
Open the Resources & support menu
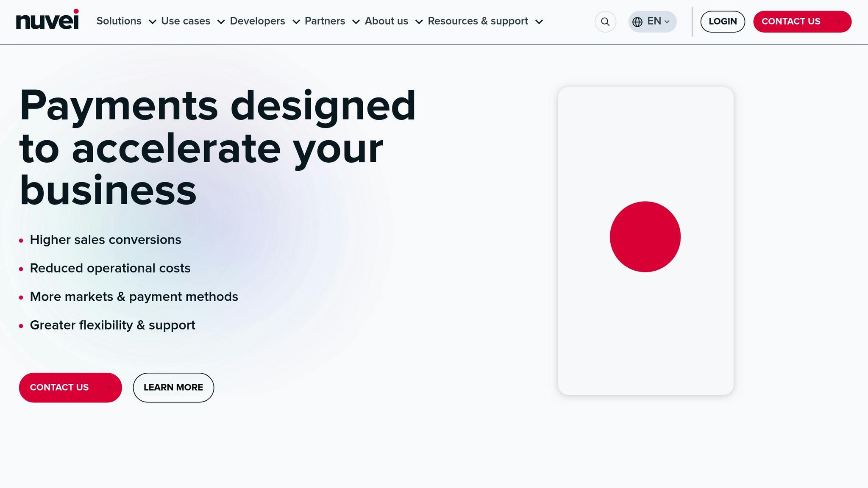pos(478,21)
